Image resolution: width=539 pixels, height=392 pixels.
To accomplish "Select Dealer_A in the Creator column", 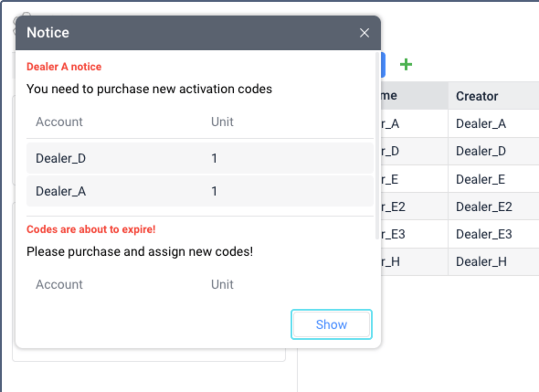I will 481,123.
